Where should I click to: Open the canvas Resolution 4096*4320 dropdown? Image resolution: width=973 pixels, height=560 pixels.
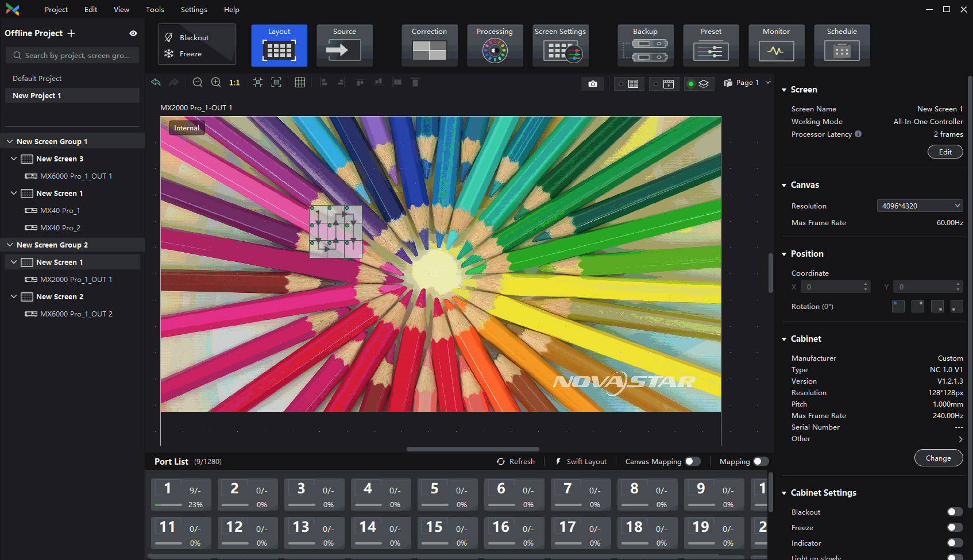click(x=920, y=206)
